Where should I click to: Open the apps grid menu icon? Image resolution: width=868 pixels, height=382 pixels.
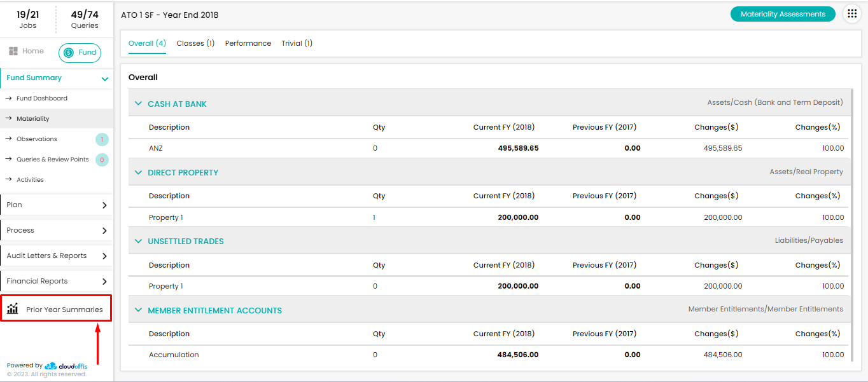(852, 14)
